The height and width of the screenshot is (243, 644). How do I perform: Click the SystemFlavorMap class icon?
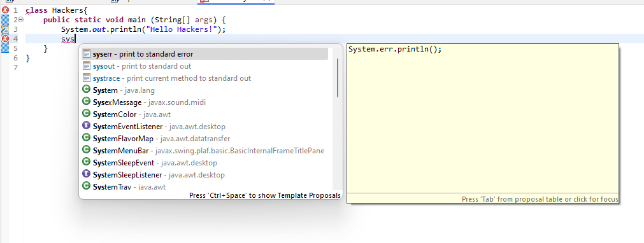tap(86, 138)
